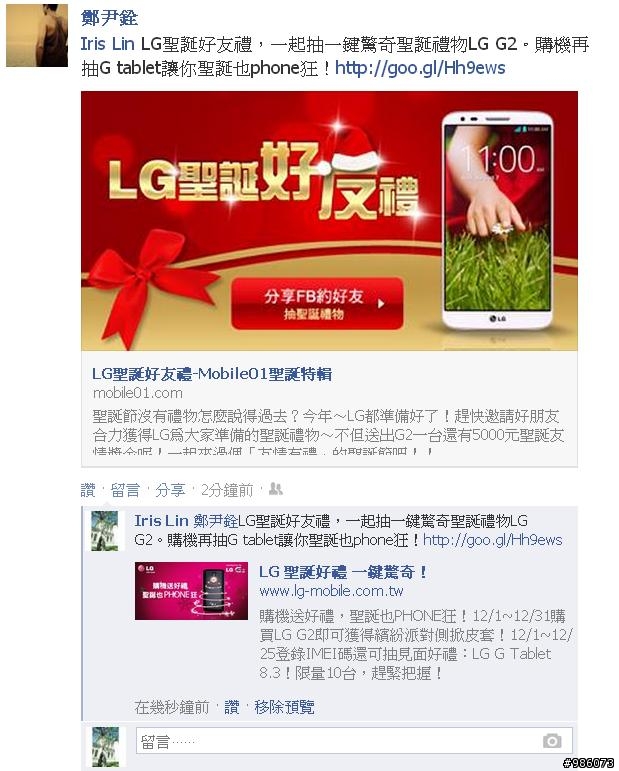This screenshot has height=771, width=619.
Task: Click the friends audience privacy icon
Action: [276, 489]
